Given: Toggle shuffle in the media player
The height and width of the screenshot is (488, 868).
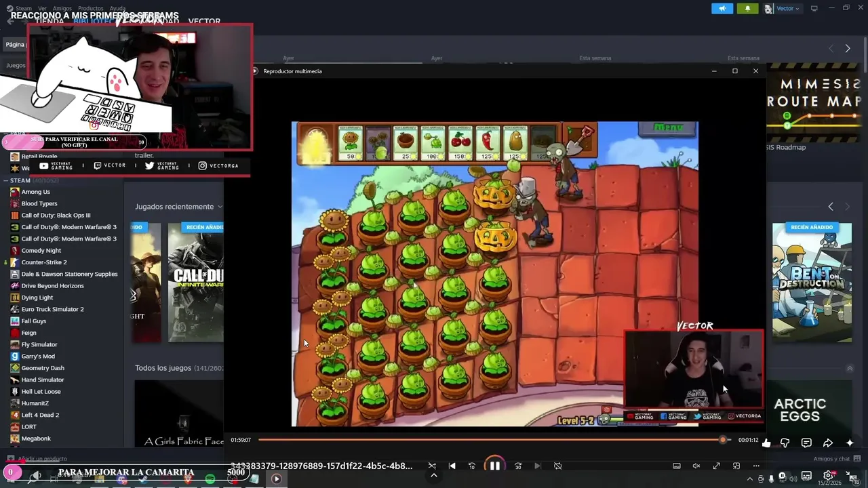Looking at the screenshot, I should tap(432, 466).
